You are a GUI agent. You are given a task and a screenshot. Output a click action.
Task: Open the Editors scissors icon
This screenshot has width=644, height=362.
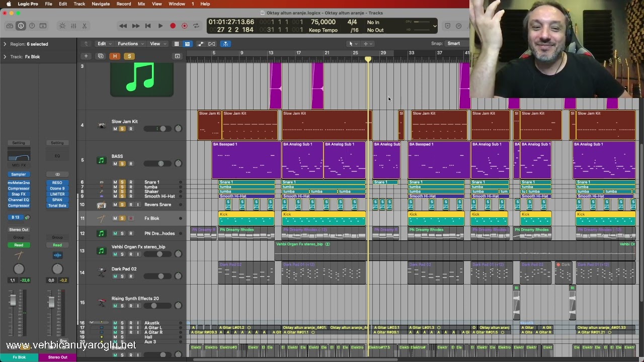point(85,26)
